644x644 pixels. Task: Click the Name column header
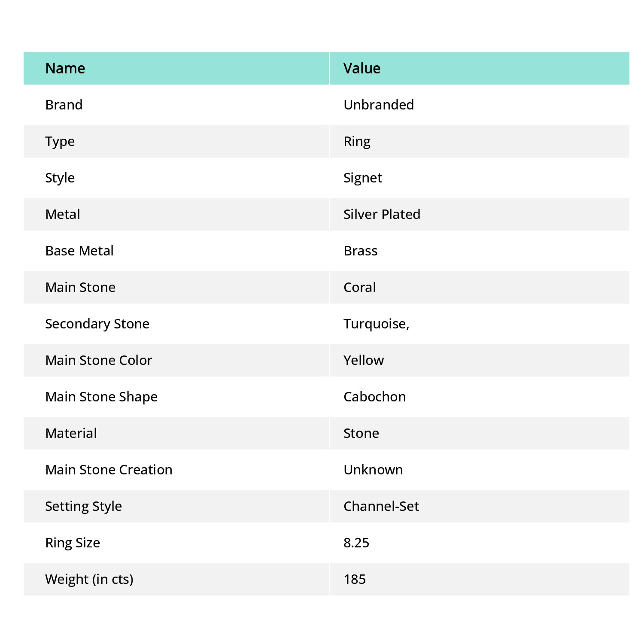point(65,68)
